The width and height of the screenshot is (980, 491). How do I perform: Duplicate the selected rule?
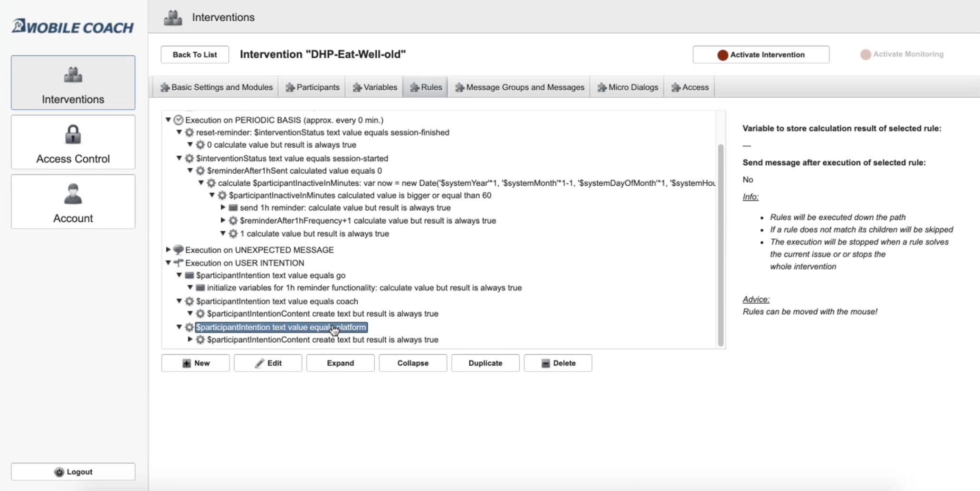485,363
